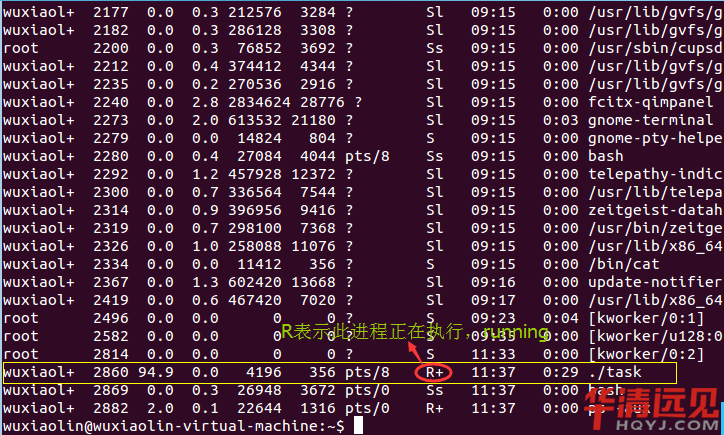The width and height of the screenshot is (724, 435).
Task: Click the terminal cursor block after the prompt
Action: tap(358, 426)
